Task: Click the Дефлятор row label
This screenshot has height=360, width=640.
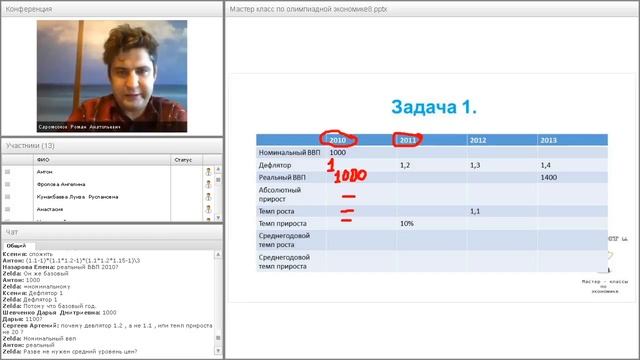Action: point(275,165)
